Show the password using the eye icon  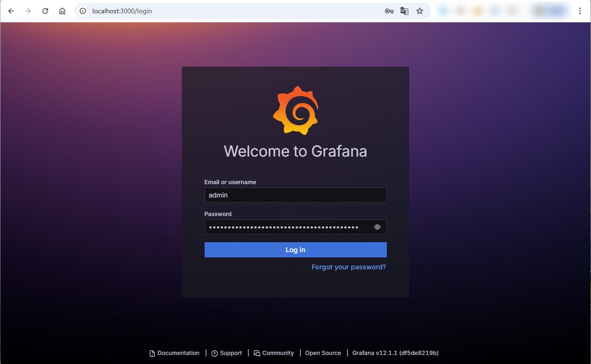(377, 227)
